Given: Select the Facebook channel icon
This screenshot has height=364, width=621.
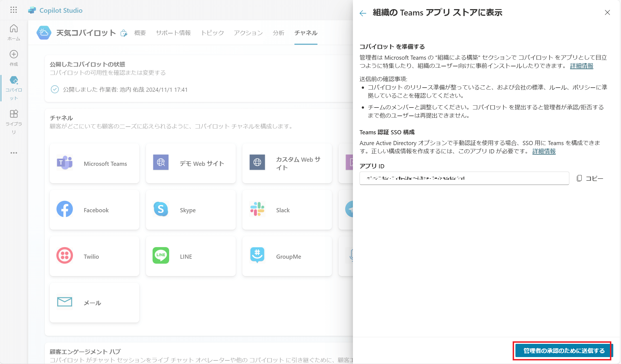Looking at the screenshot, I should click(65, 209).
